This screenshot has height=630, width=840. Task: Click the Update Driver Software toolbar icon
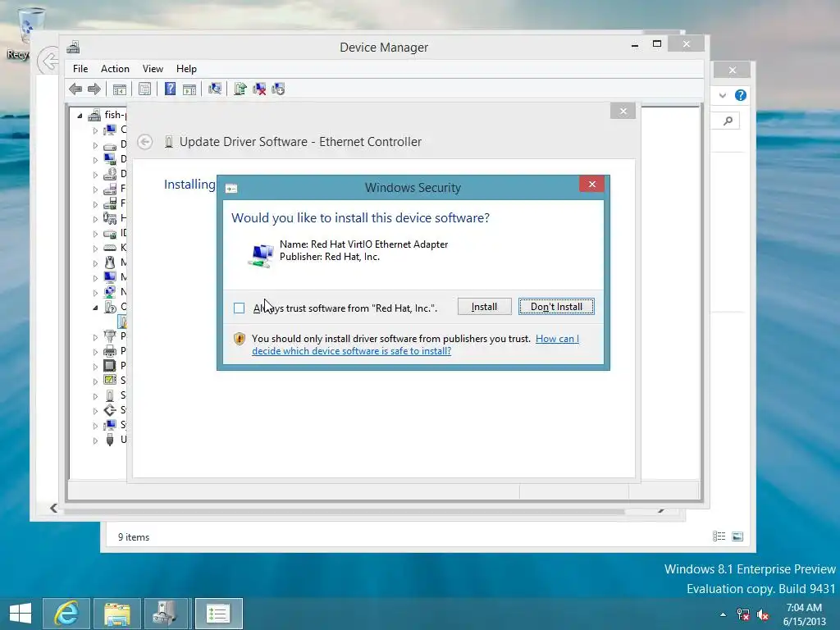coord(240,89)
